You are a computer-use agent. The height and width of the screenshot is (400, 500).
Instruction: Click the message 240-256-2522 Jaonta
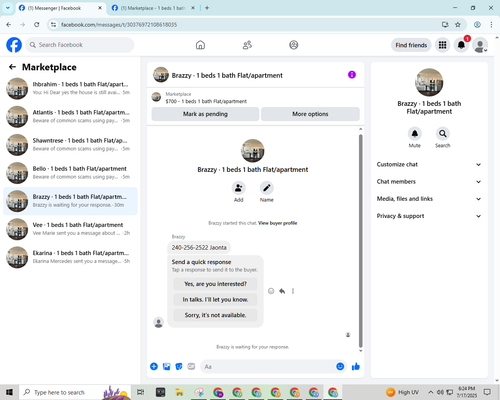coord(199,247)
